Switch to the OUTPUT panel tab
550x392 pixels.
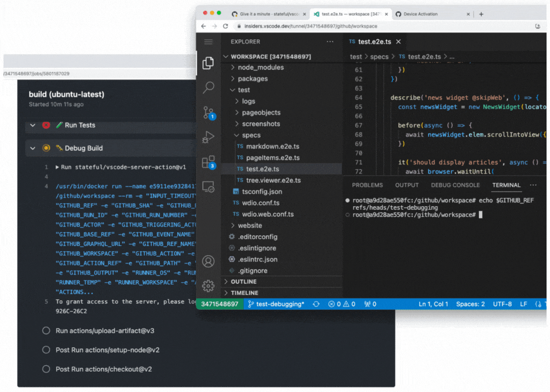[x=406, y=185]
